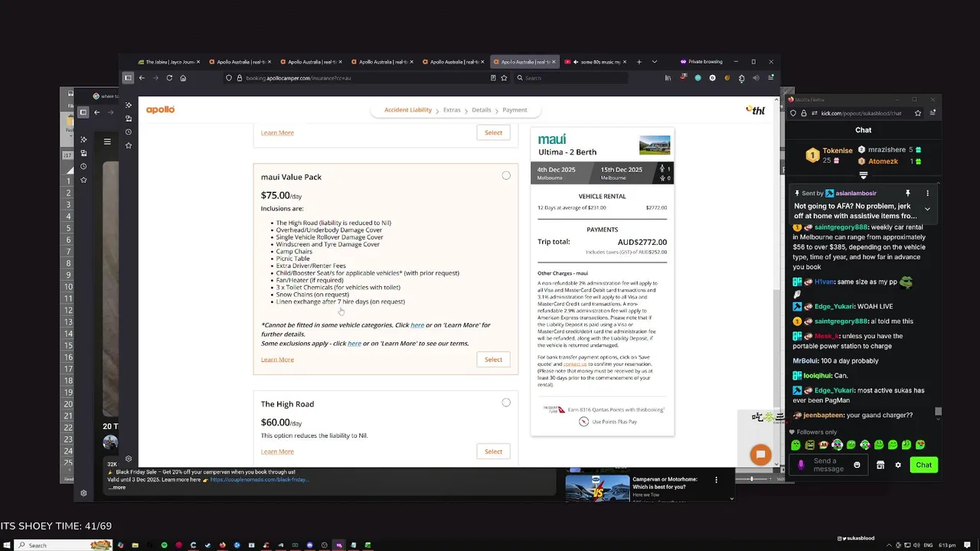Viewport: 980px width, 551px height.
Task: Reload the Apollo booking page
Action: coord(169,77)
